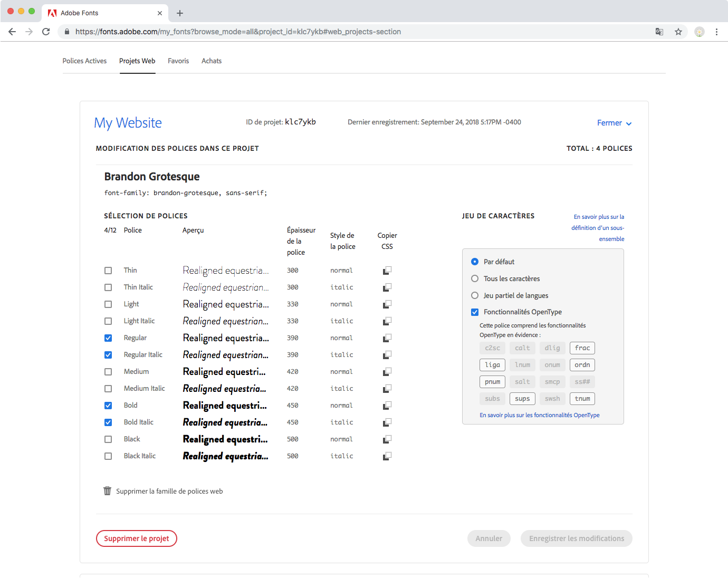Copy CSS for Black Italic font
This screenshot has height=578, width=728.
click(387, 456)
